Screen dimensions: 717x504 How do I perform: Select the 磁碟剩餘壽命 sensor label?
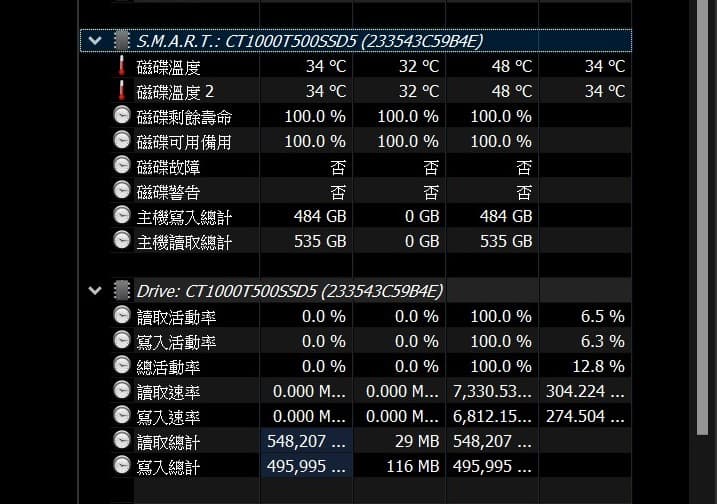point(184,118)
